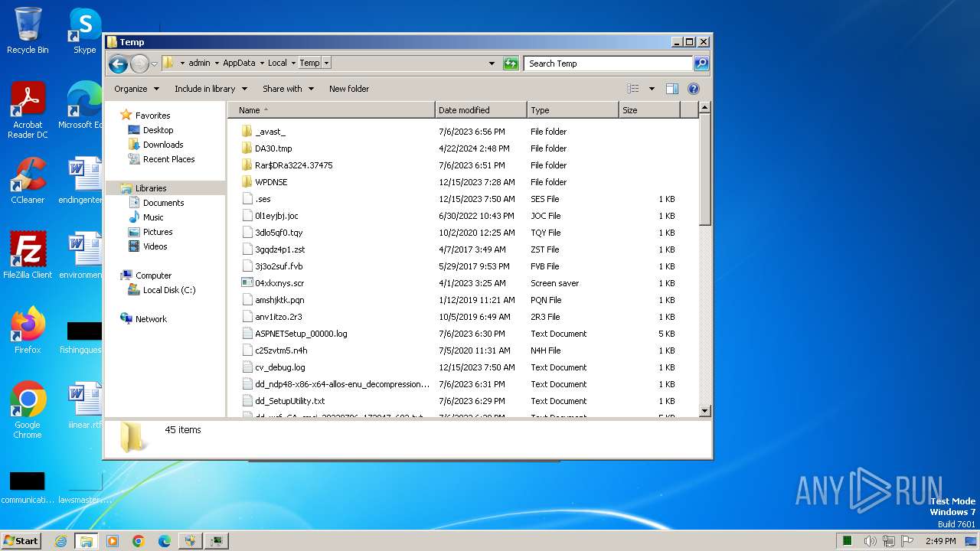Open Internet Explorer in taskbar

(x=60, y=541)
